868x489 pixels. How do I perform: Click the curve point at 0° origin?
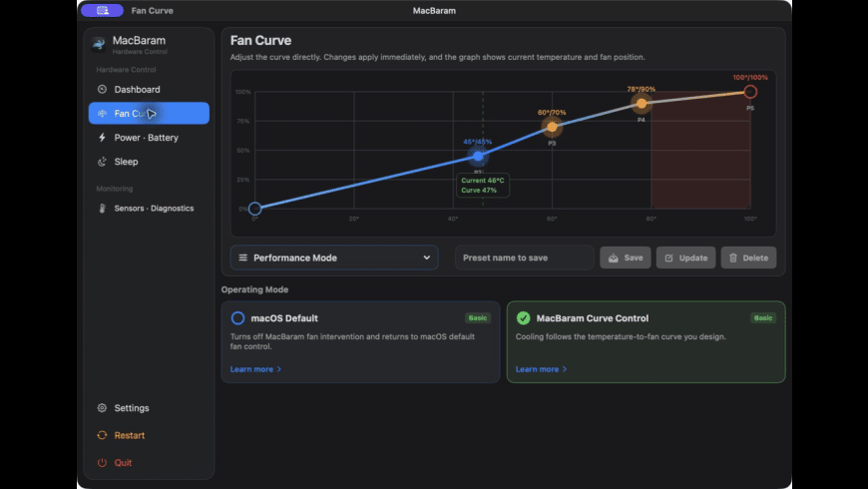[x=254, y=209]
